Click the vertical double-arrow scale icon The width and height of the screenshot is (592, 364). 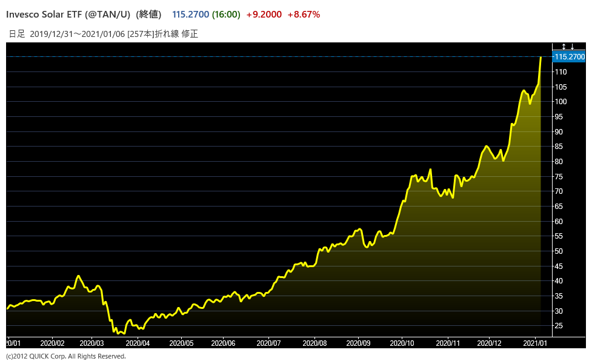point(564,47)
